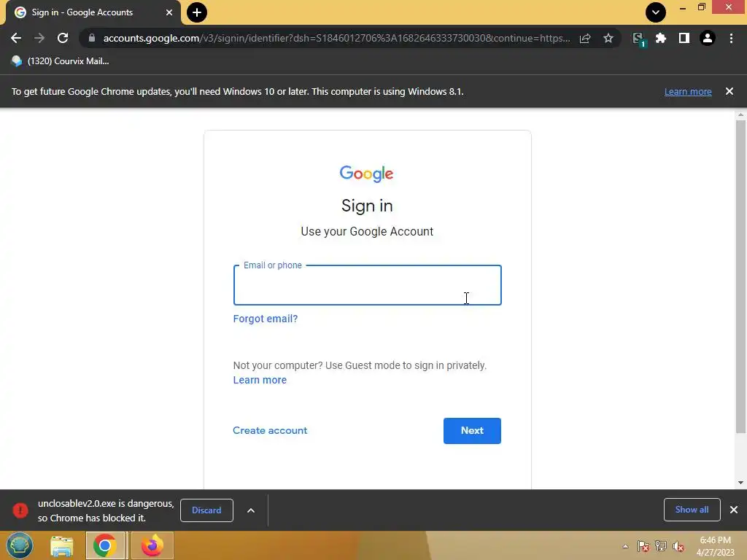Dismiss the Windows 10 update infobar

coord(729,91)
